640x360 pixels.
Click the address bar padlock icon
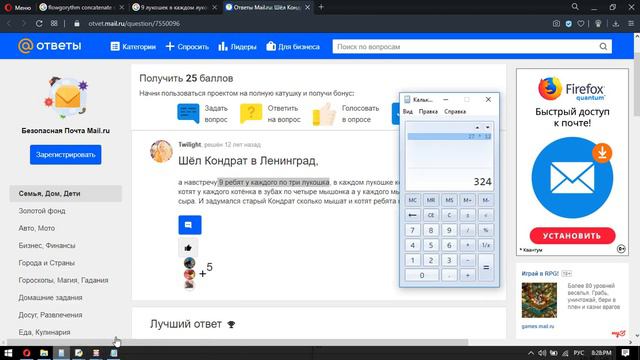(x=77, y=24)
